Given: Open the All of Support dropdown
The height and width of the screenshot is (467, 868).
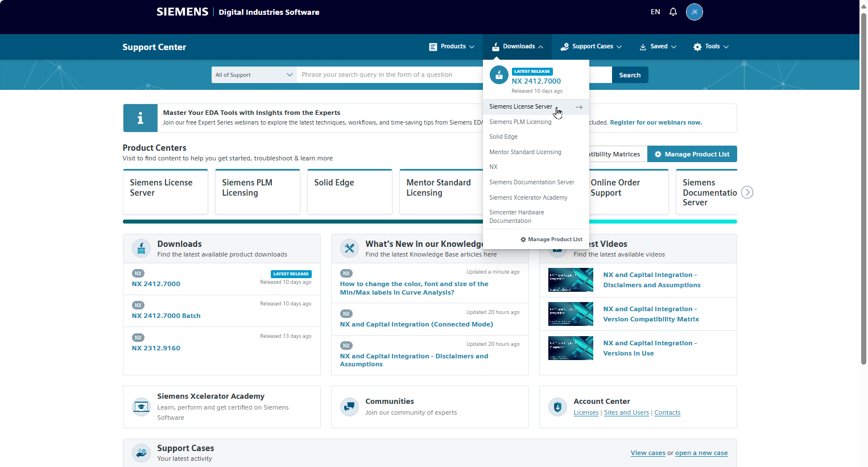Looking at the screenshot, I should pos(254,75).
